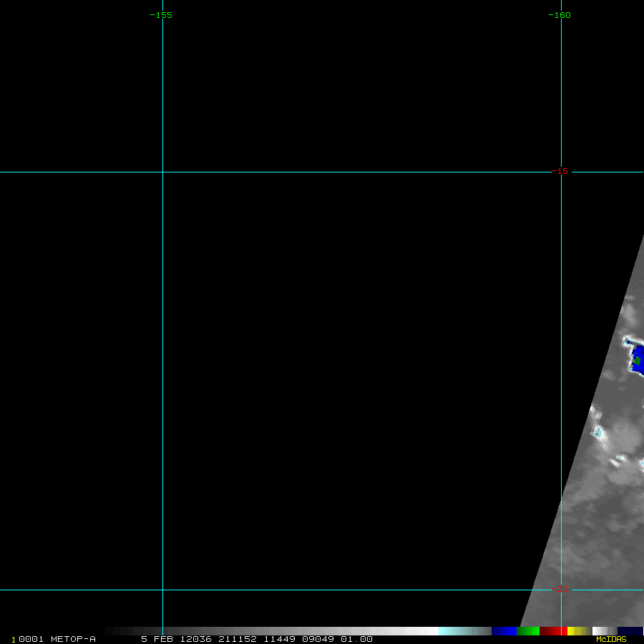Click the -160 longitude label at top
The image size is (644, 644).
(x=560, y=15)
